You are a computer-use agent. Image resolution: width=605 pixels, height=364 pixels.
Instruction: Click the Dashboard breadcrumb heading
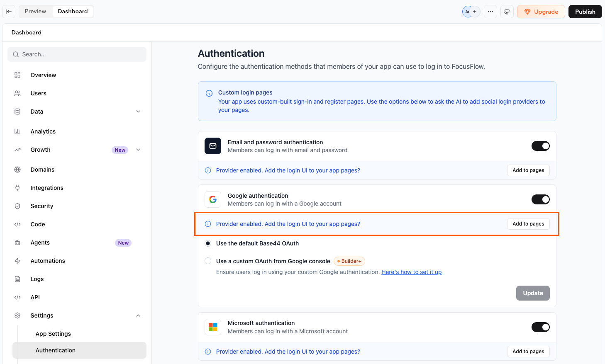[27, 32]
